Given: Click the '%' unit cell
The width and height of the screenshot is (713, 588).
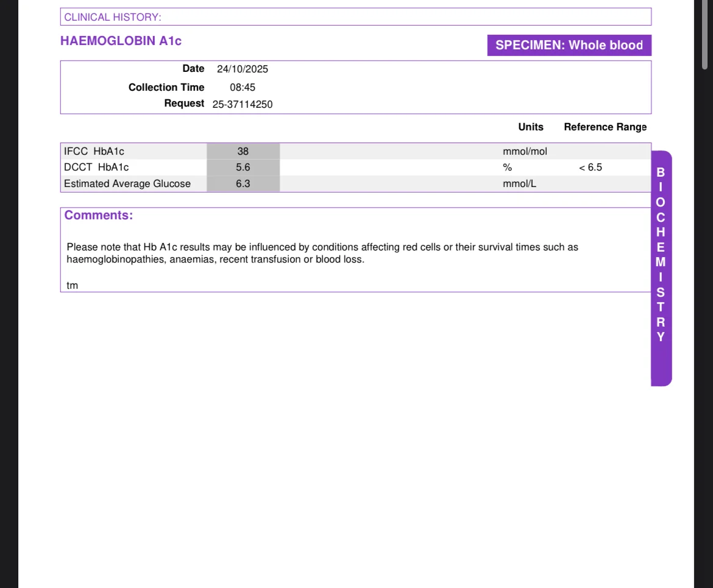Looking at the screenshot, I should [x=508, y=168].
